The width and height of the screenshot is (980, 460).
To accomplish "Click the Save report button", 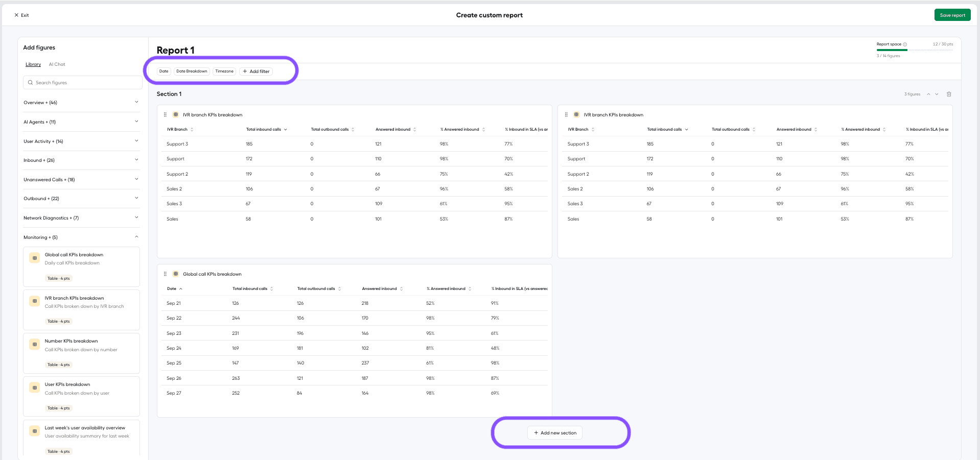I will coord(952,15).
